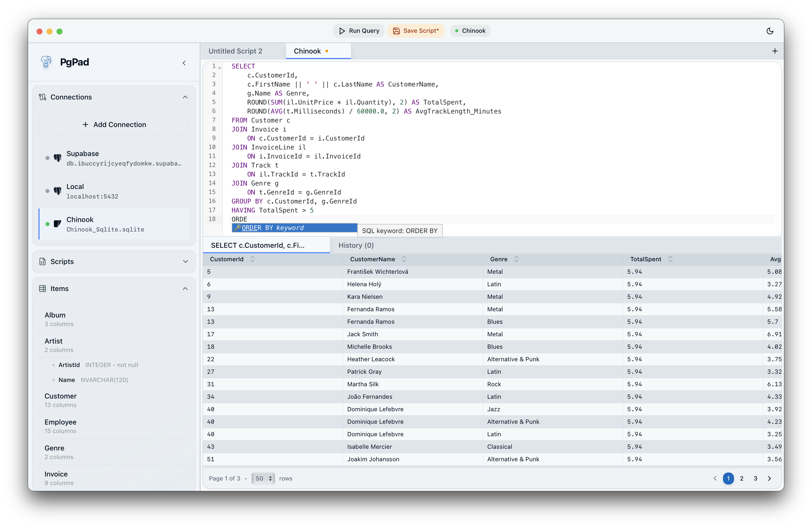Expand the Scripts panel chevron
This screenshot has height=528, width=812.
click(x=185, y=261)
